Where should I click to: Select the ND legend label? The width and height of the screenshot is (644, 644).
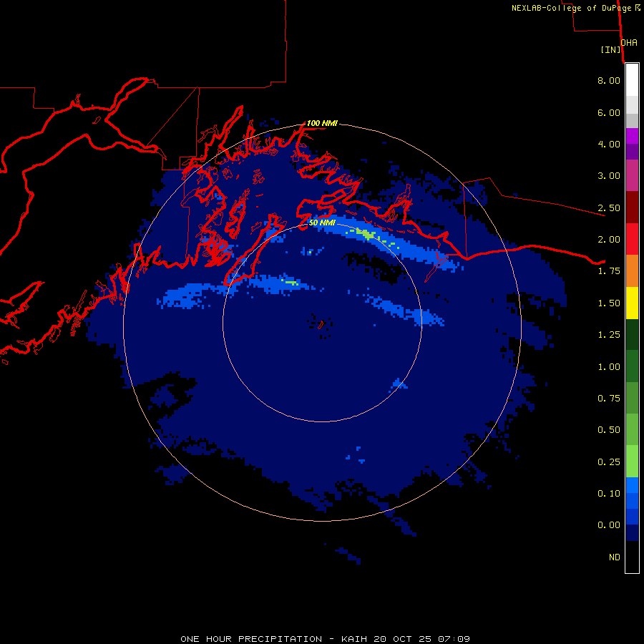615,557
